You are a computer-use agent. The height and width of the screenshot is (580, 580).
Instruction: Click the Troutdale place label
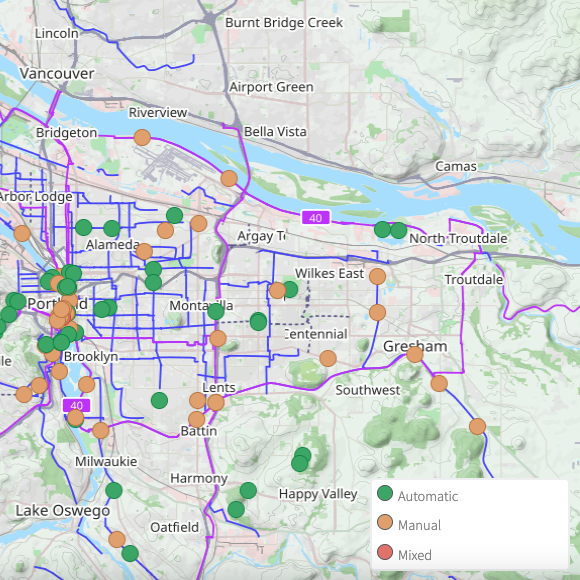474,279
